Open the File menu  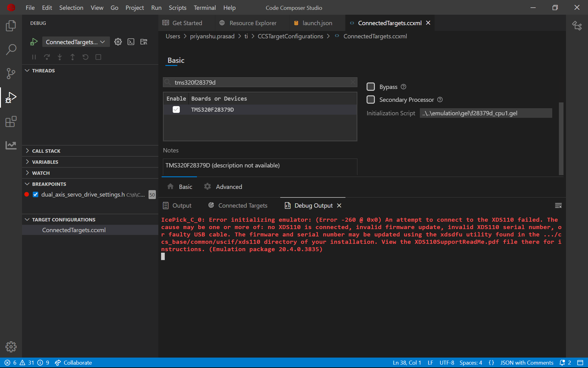[30, 8]
